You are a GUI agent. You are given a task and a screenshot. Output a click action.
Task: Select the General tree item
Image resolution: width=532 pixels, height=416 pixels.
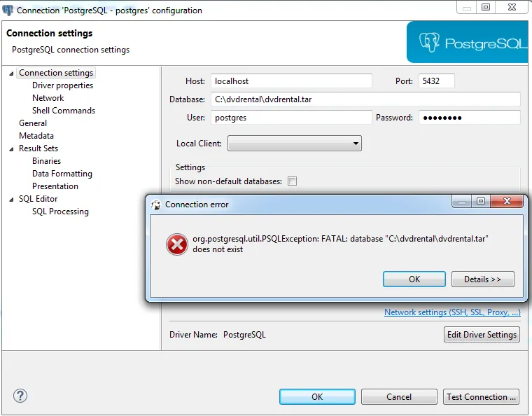click(33, 123)
